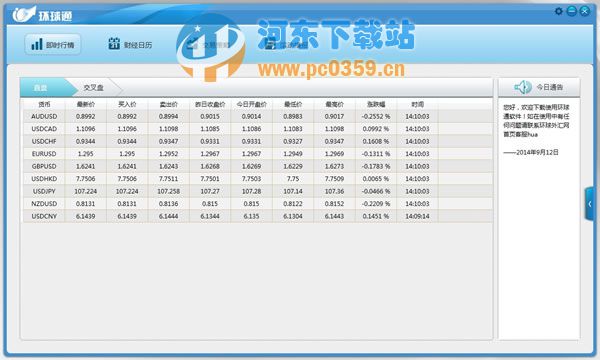Click the -0.0466 % change for USDJPY
Image resolution: width=600 pixels, height=360 pixels.
point(376,191)
